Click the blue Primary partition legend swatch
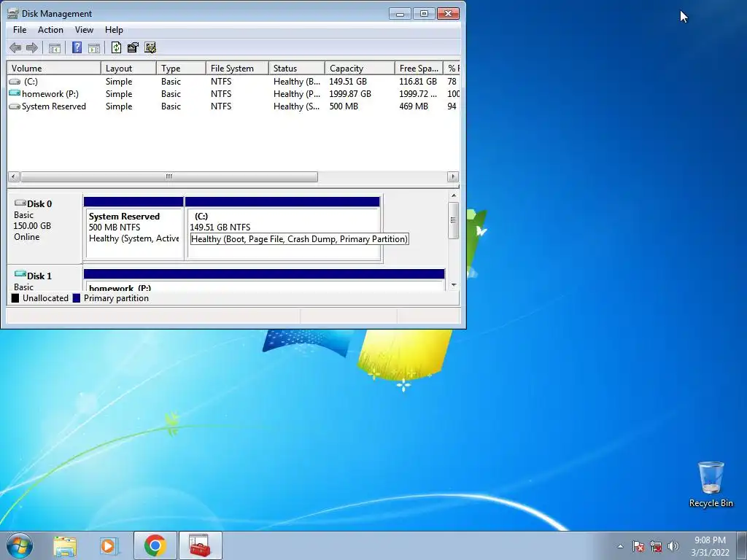Screen dimensions: 747x560 click(76, 298)
